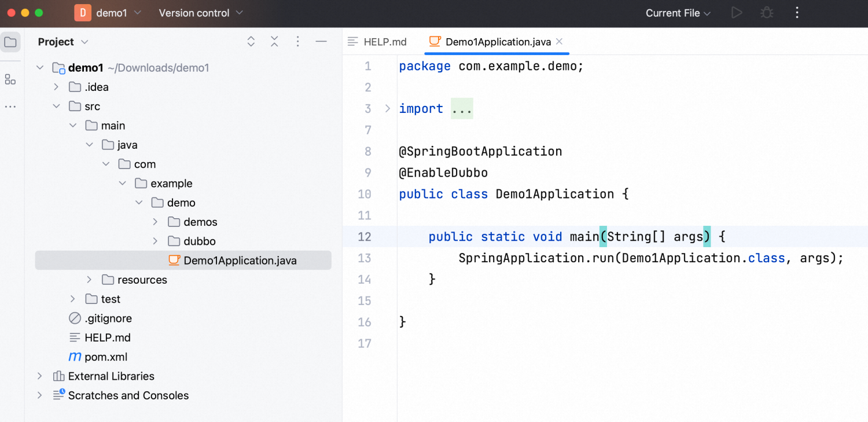Expand the folded import statements
The image size is (868, 422).
388,109
